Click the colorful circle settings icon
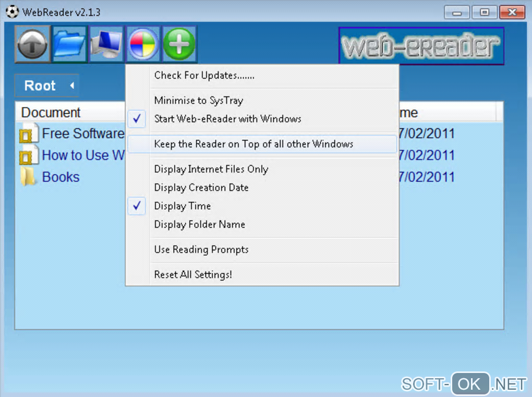532x397 pixels. tap(143, 44)
